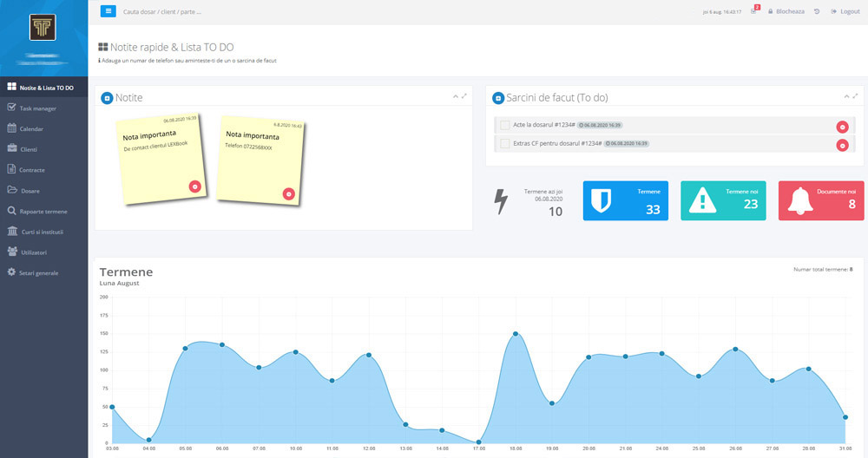Click the Blocheaza lock link
868x458 pixels.
(x=786, y=11)
